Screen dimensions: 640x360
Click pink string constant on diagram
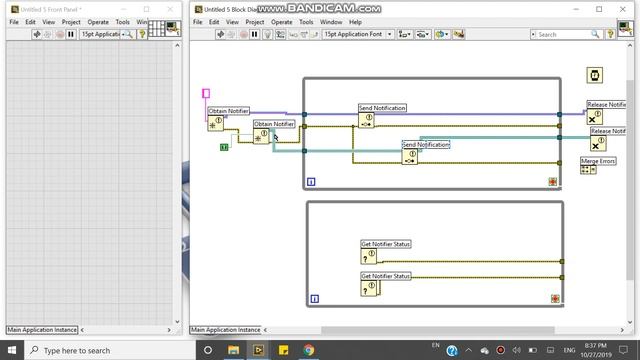click(206, 93)
